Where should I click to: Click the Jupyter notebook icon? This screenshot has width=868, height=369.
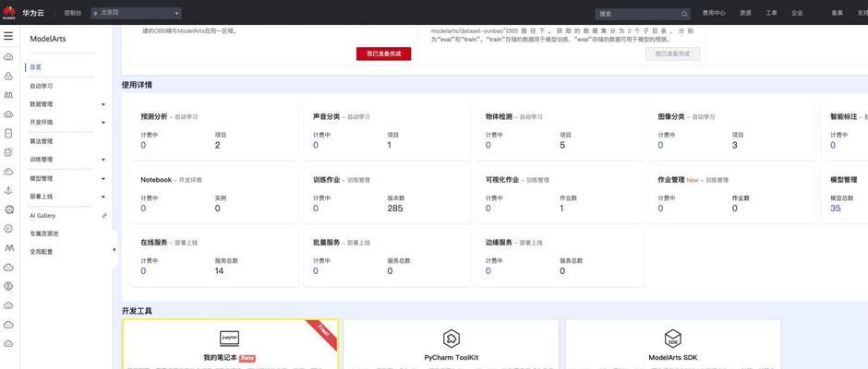(230, 338)
